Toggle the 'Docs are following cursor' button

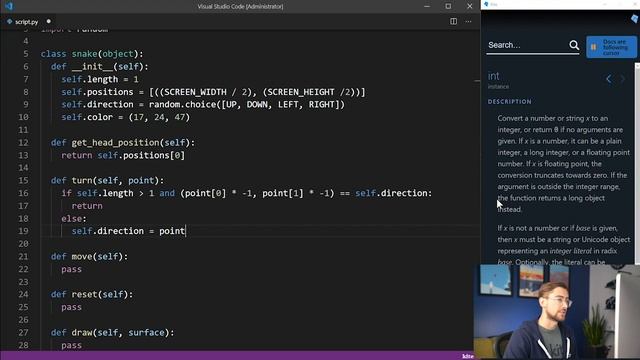611,47
